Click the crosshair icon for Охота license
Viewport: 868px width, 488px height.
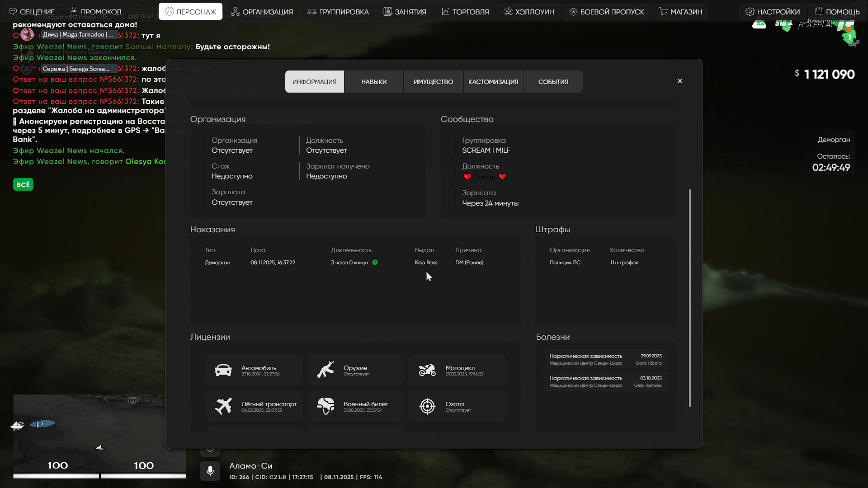pyautogui.click(x=427, y=406)
